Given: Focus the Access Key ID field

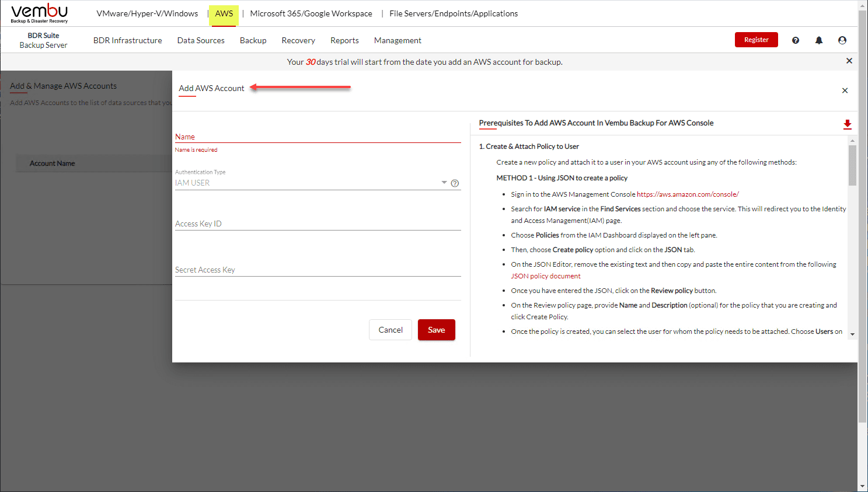Looking at the screenshot, I should click(x=318, y=224).
